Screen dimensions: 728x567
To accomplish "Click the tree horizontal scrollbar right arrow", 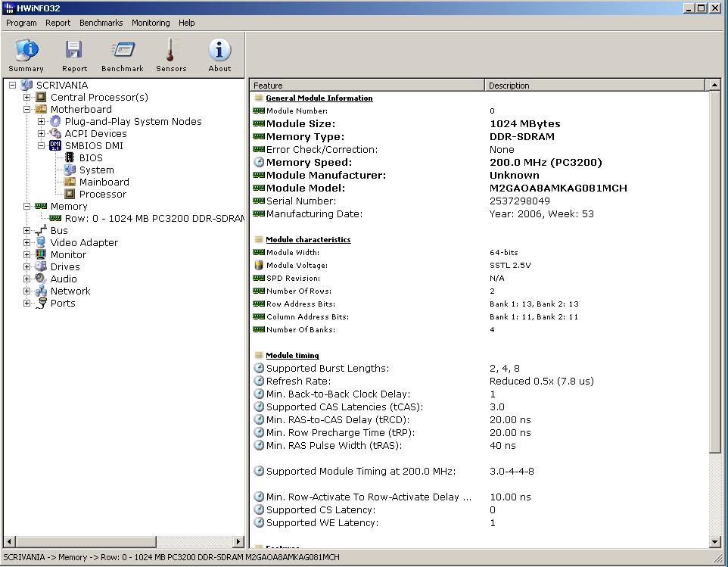I will [x=238, y=542].
